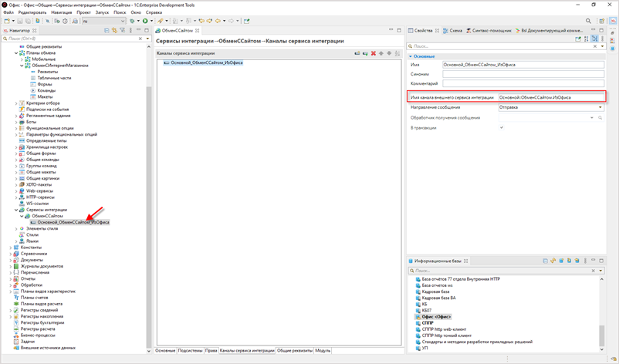Select 'Офис <Офис>' in information bases list

click(x=436, y=317)
